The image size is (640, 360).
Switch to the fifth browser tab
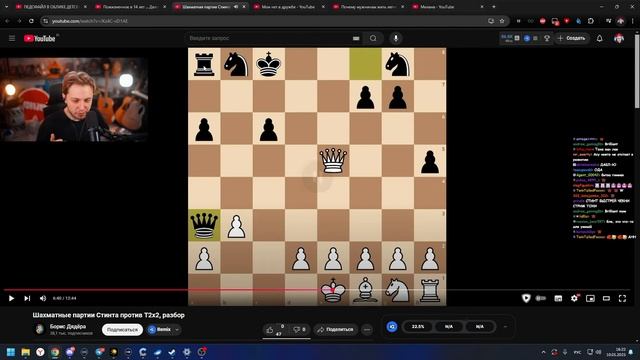click(x=368, y=7)
